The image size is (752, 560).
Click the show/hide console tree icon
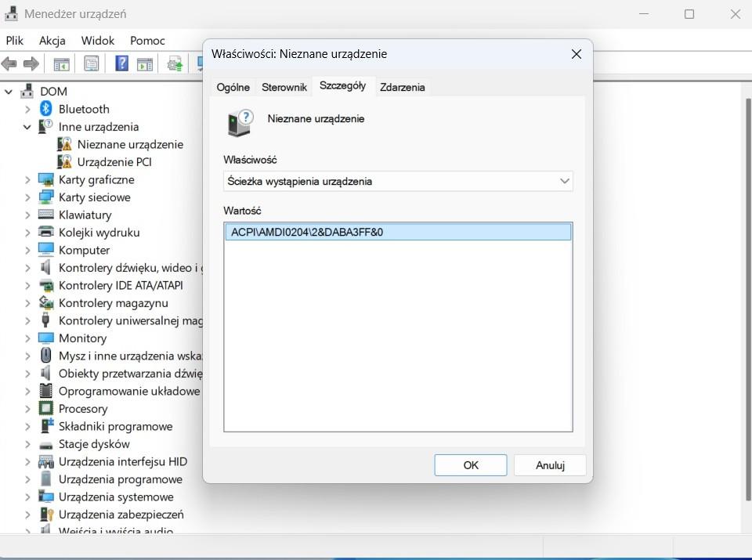click(x=61, y=63)
